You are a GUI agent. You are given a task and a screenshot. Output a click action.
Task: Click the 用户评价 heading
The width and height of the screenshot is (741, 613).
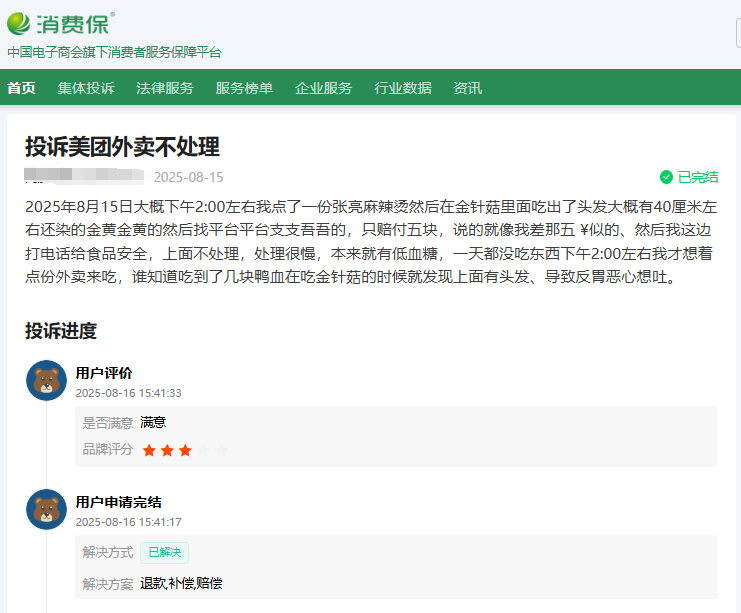pyautogui.click(x=104, y=373)
